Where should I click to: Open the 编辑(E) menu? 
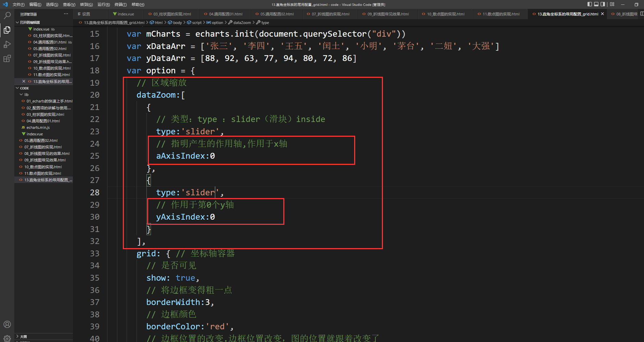point(35,4)
